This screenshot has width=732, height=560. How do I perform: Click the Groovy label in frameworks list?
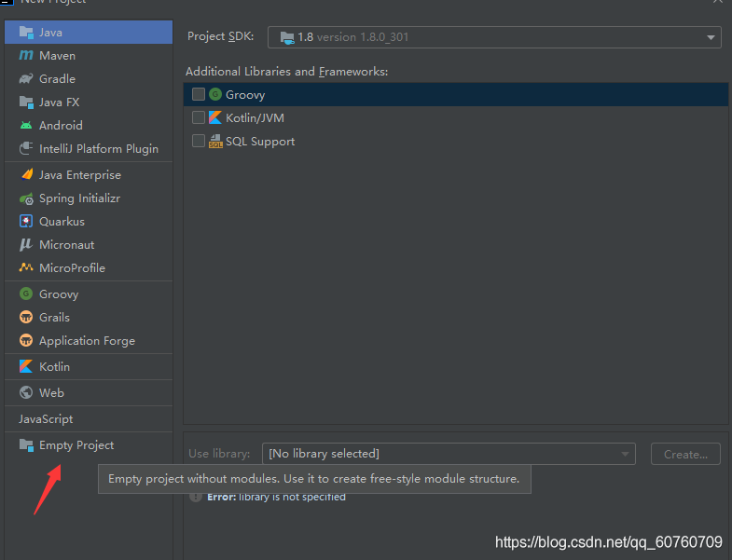tap(245, 95)
